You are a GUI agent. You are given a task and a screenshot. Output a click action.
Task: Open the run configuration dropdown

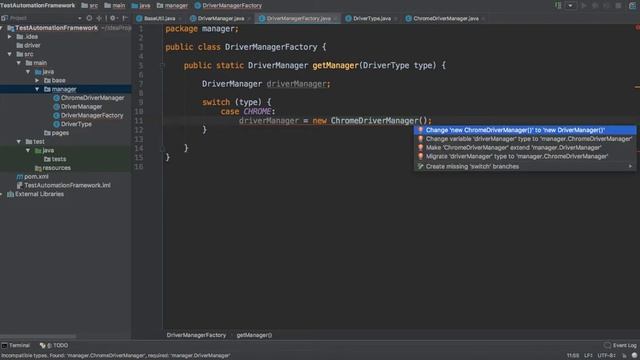tap(570, 5)
